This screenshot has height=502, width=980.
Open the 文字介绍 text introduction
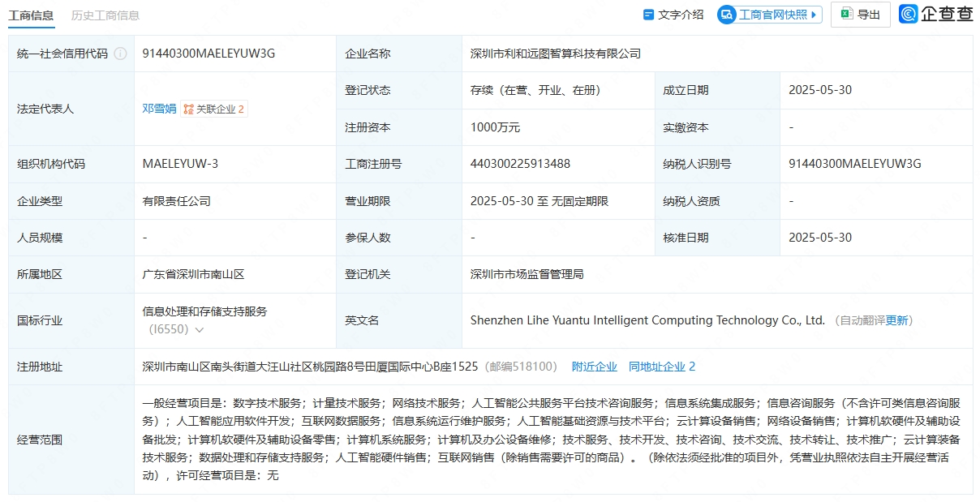[681, 15]
